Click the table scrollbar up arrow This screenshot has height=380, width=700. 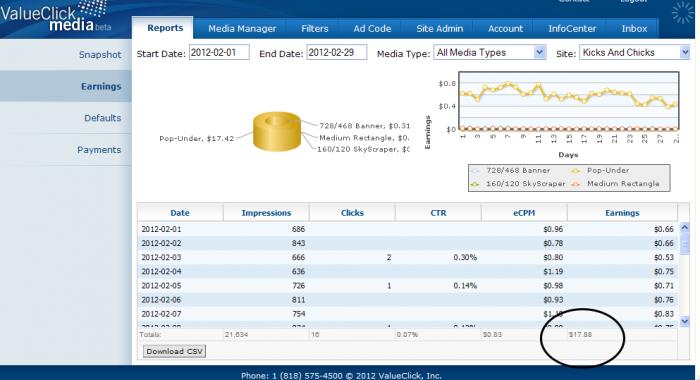[685, 228]
